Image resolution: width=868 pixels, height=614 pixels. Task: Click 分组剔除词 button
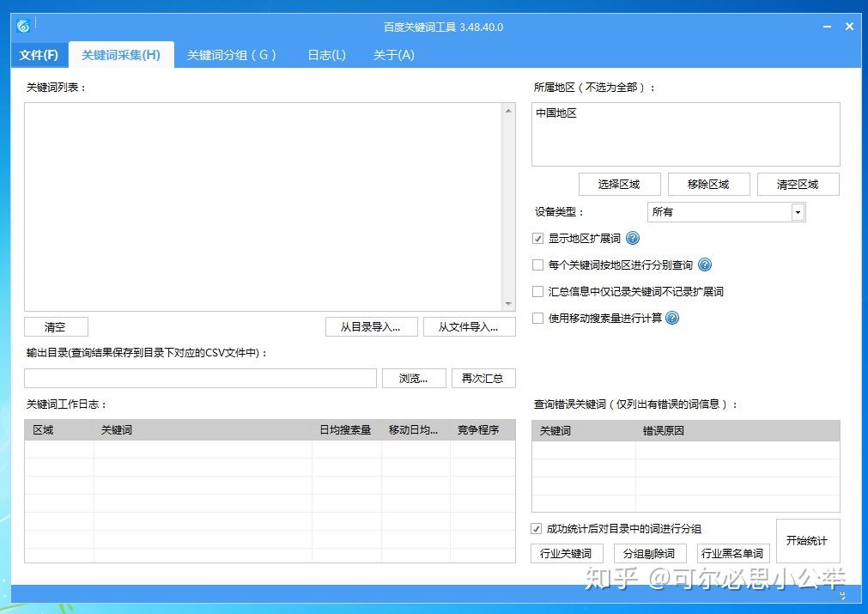point(650,553)
